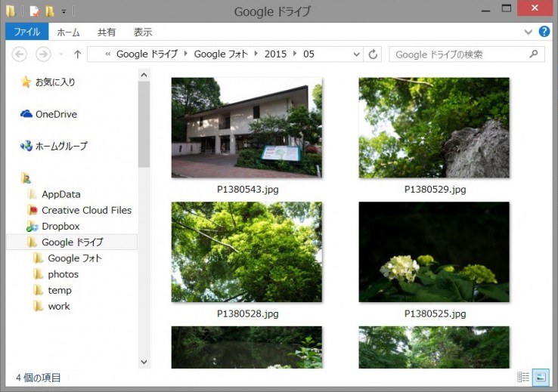Open the address bar history dropdown
Screen dimensions: 558x392
click(x=356, y=54)
